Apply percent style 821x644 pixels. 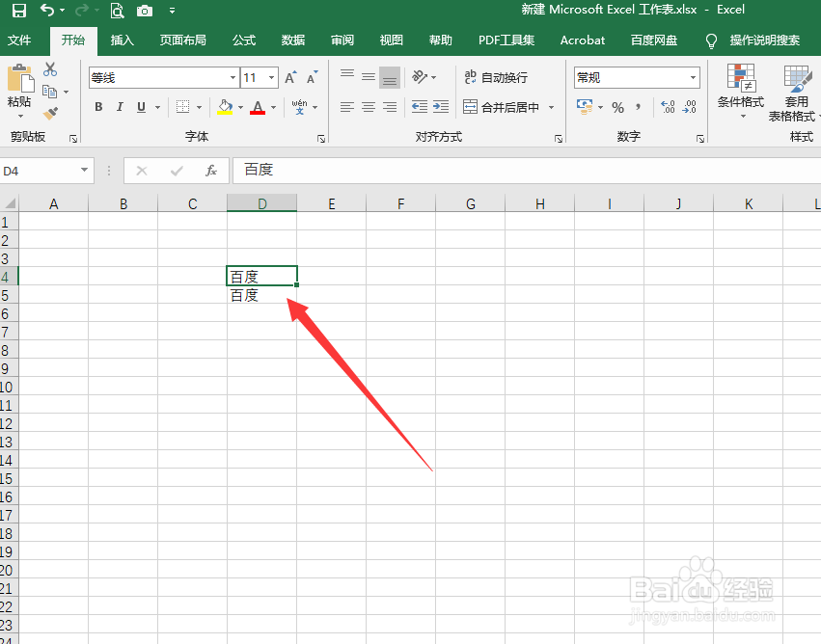(617, 108)
